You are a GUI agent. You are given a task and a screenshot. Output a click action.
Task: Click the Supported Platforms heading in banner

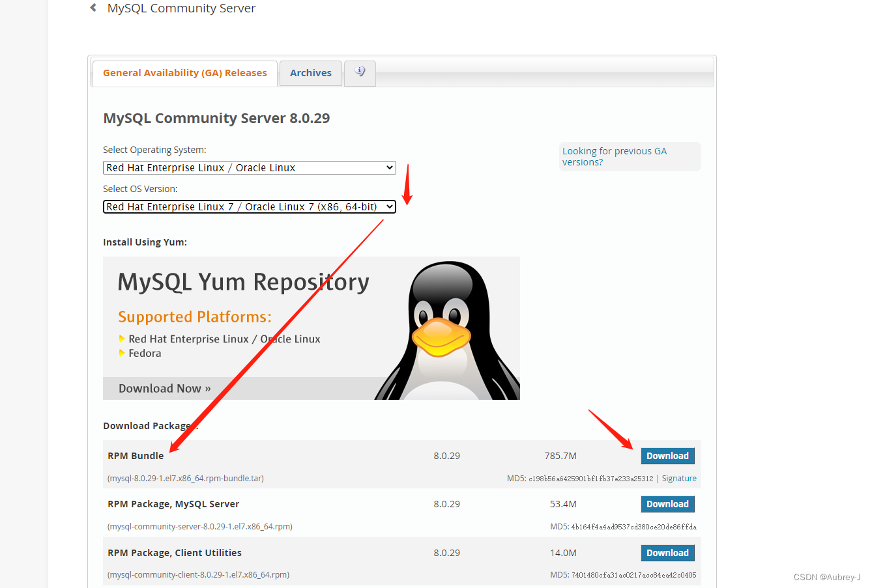[195, 317]
